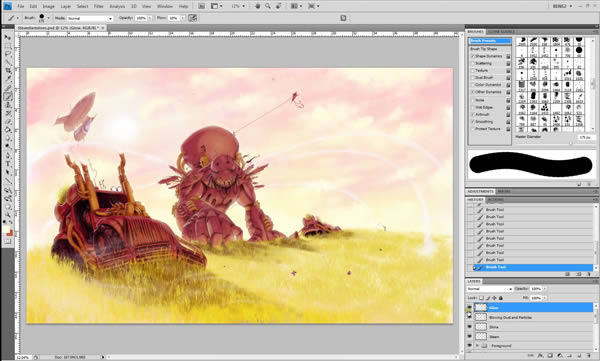Toggle the Other Dynamics checkbox
The image size is (600, 361).
[473, 92]
